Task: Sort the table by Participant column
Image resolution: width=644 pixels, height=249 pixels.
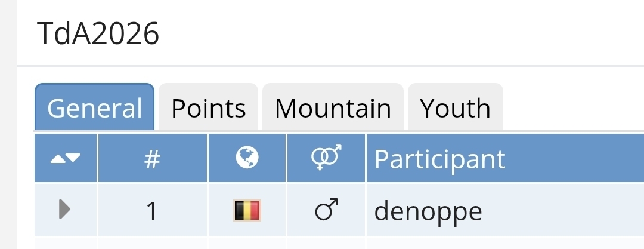Action: [440, 159]
